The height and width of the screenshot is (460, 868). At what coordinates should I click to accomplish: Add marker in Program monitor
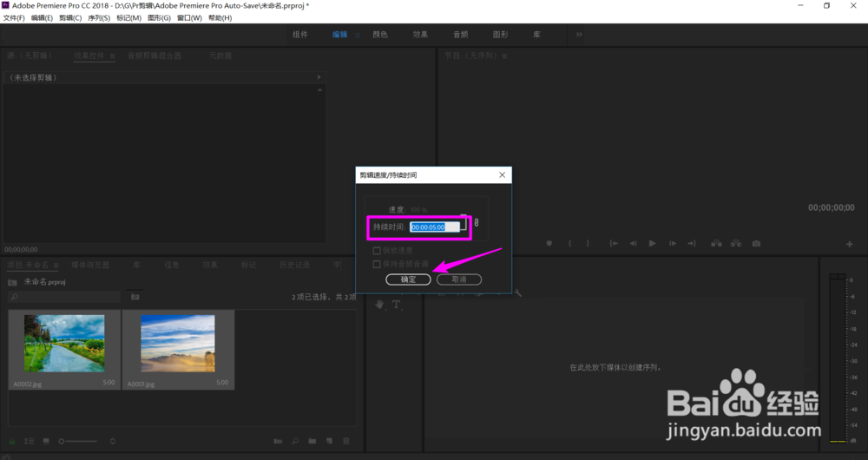(x=549, y=244)
